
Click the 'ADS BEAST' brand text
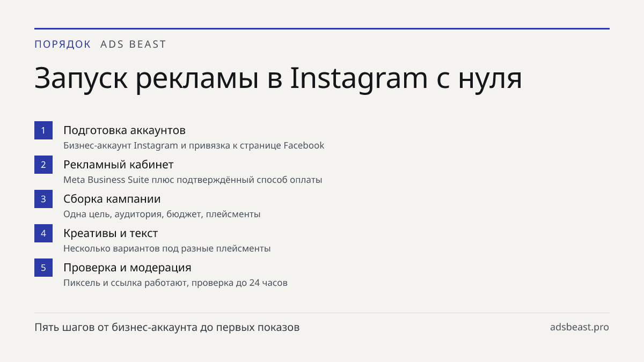[134, 45]
